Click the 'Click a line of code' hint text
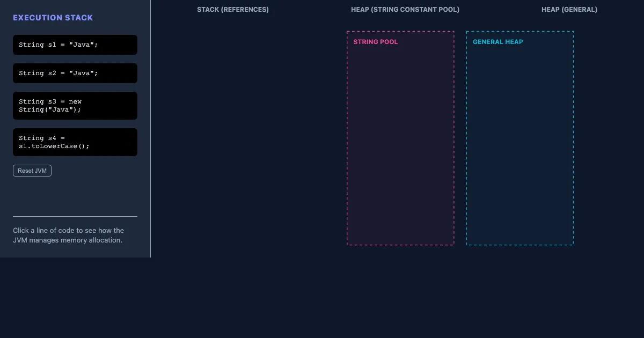The height and width of the screenshot is (338, 644). click(x=69, y=236)
